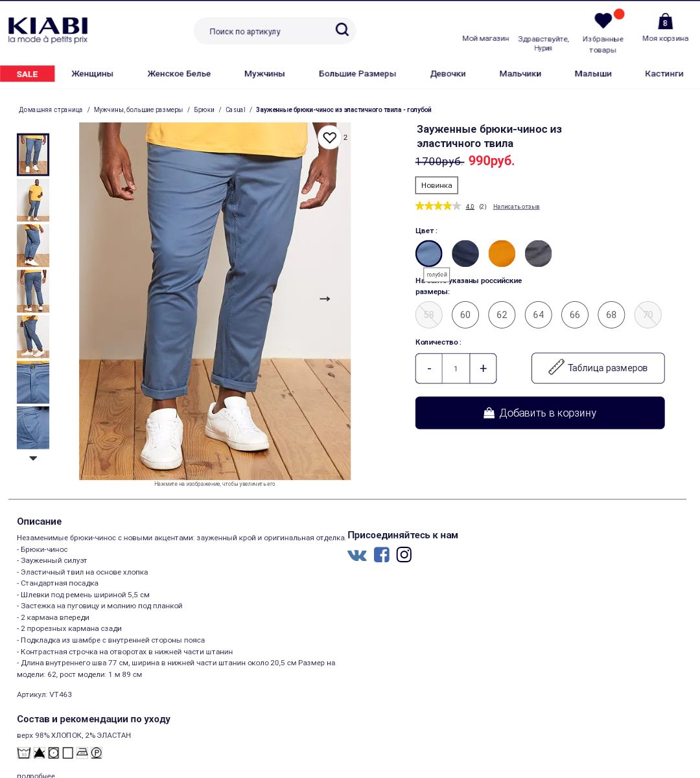Select size 60
The image size is (700, 778).
pos(465,315)
